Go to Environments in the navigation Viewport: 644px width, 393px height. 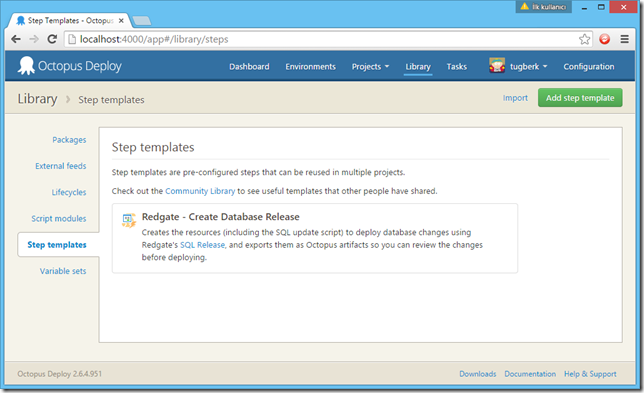[x=310, y=67]
